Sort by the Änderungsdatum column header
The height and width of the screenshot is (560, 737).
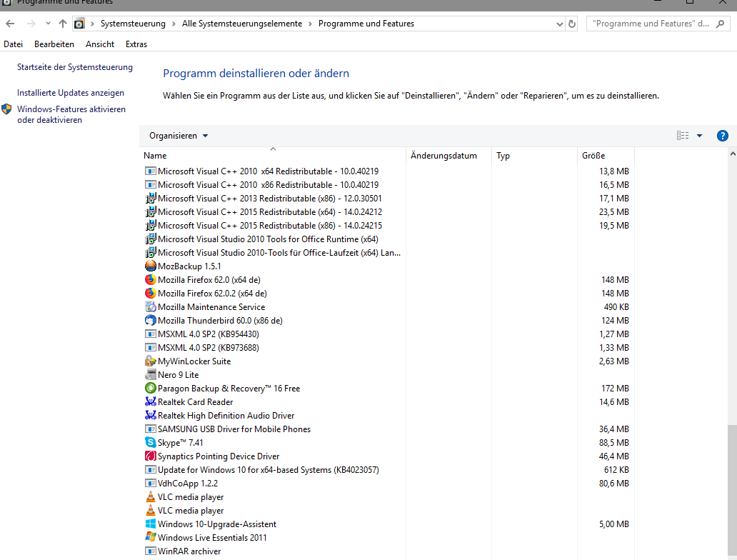pyautogui.click(x=449, y=156)
